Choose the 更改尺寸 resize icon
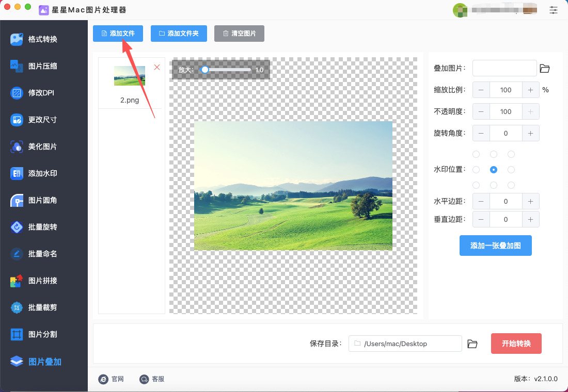The width and height of the screenshot is (568, 392). pyautogui.click(x=17, y=120)
